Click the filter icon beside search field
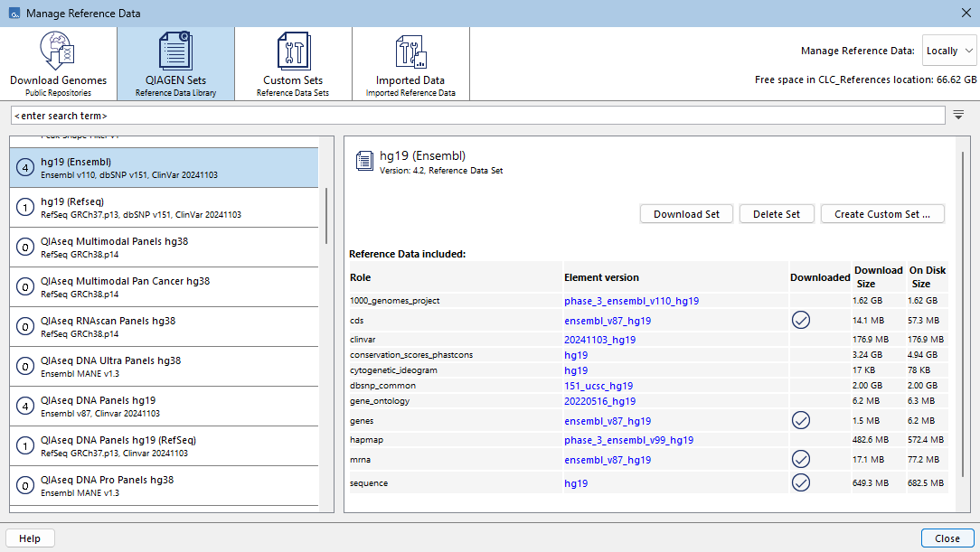 point(959,116)
